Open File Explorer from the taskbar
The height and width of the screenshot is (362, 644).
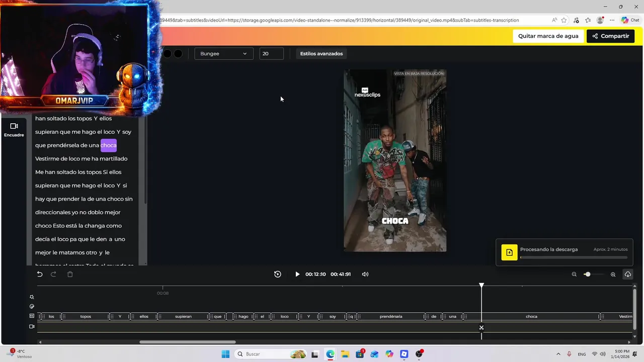(x=345, y=354)
